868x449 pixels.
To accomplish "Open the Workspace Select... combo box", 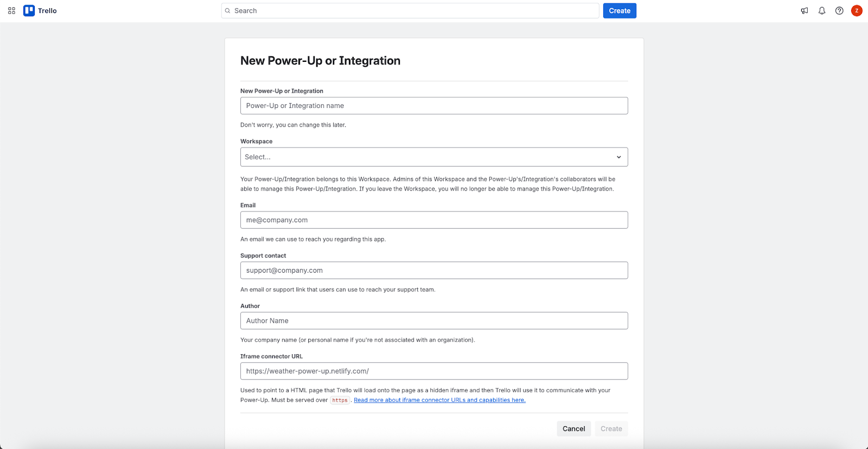I will tap(423, 157).
